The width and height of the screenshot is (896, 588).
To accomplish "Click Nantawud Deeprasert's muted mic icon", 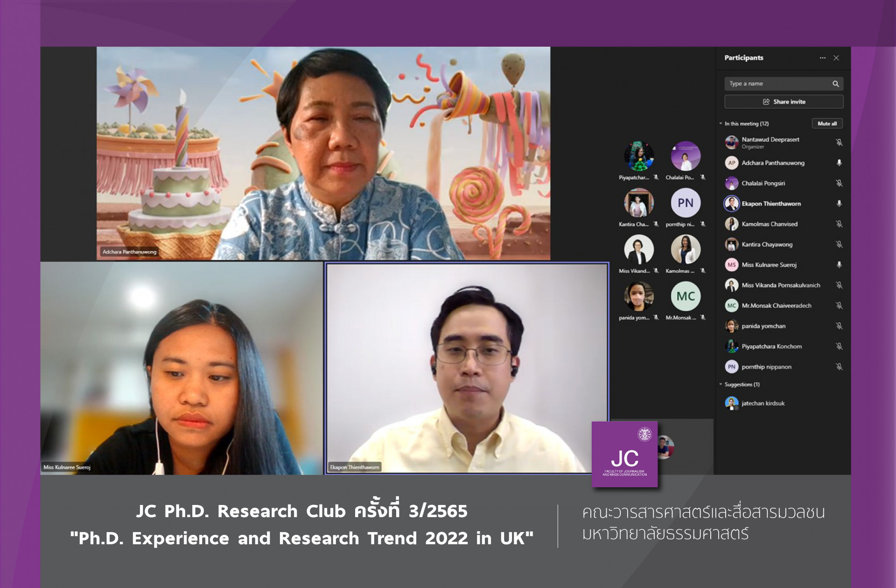I will pyautogui.click(x=839, y=142).
